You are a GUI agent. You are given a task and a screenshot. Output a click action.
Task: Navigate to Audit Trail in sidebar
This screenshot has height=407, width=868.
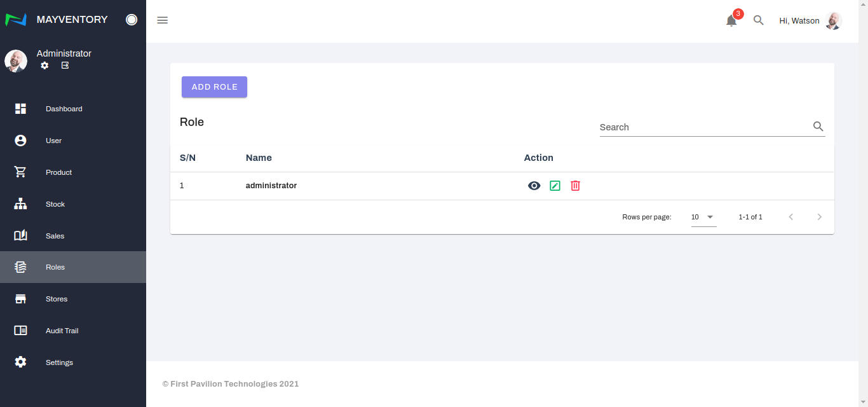point(62,331)
